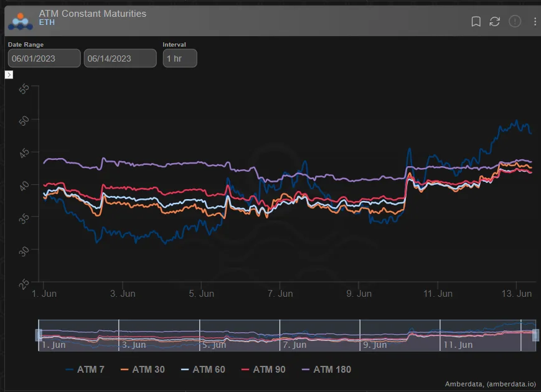Image resolution: width=541 pixels, height=392 pixels.
Task: Edit the start date 06/01/2023
Action: [x=44, y=58]
